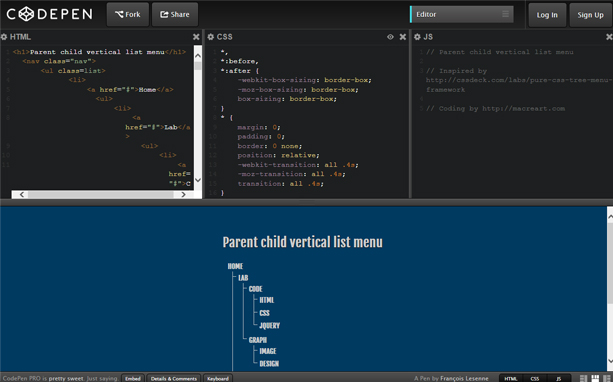The width and height of the screenshot is (613, 382).
Task: Open author François Lesenne's profile link
Action: tap(464, 378)
